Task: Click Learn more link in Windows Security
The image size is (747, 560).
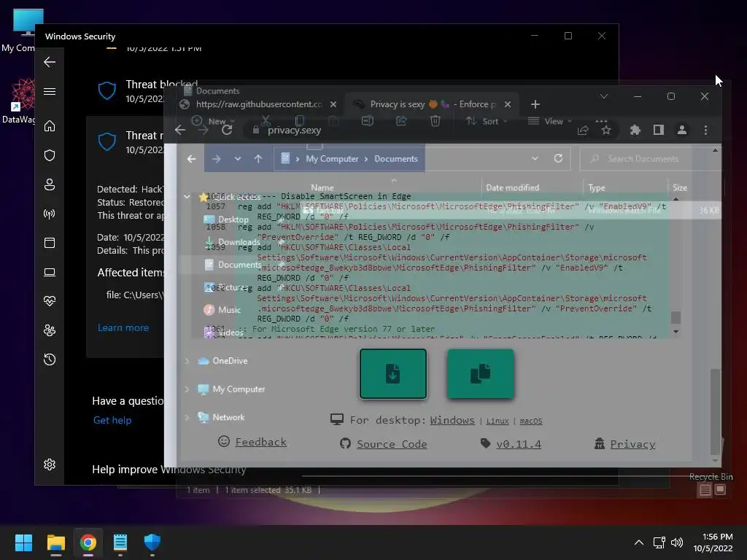Action: click(123, 327)
